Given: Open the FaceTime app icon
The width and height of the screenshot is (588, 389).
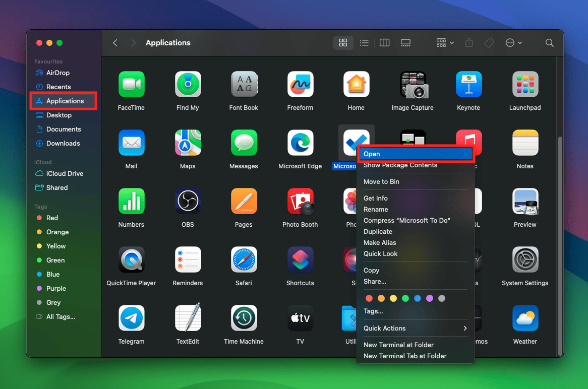Looking at the screenshot, I should tap(131, 84).
